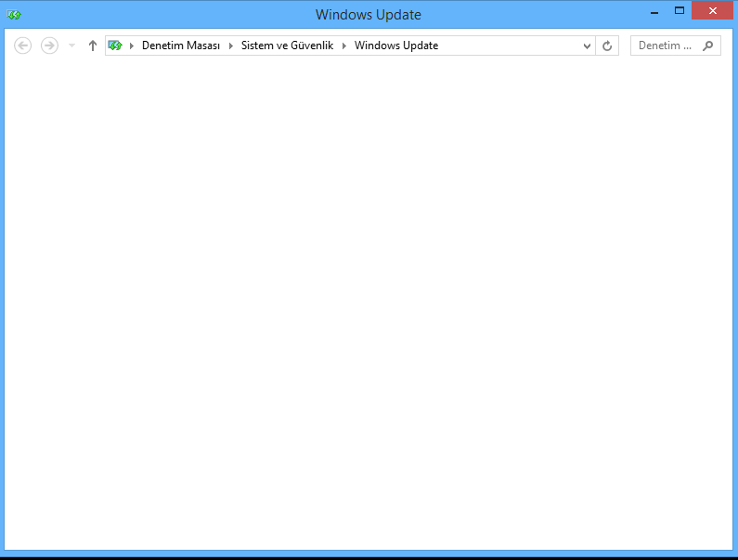The height and width of the screenshot is (560, 738).
Task: Open the title bar Windows Update icon menu
Action: pos(14,15)
